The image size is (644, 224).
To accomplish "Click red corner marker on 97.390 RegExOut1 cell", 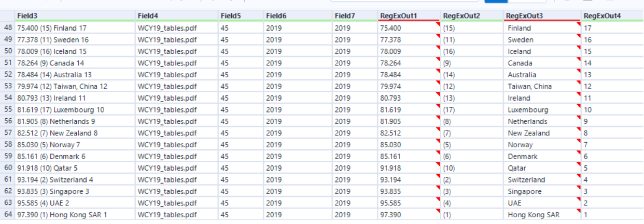I will [x=438, y=211].
